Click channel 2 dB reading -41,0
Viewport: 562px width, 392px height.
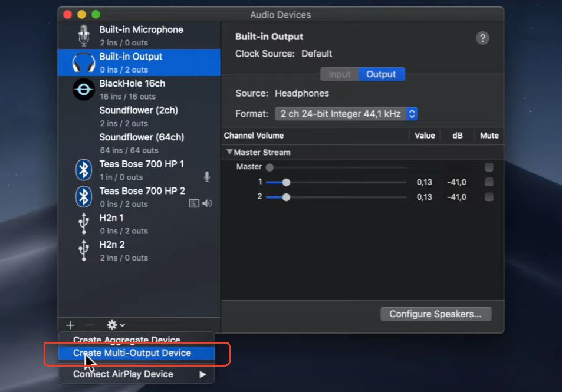(x=456, y=197)
